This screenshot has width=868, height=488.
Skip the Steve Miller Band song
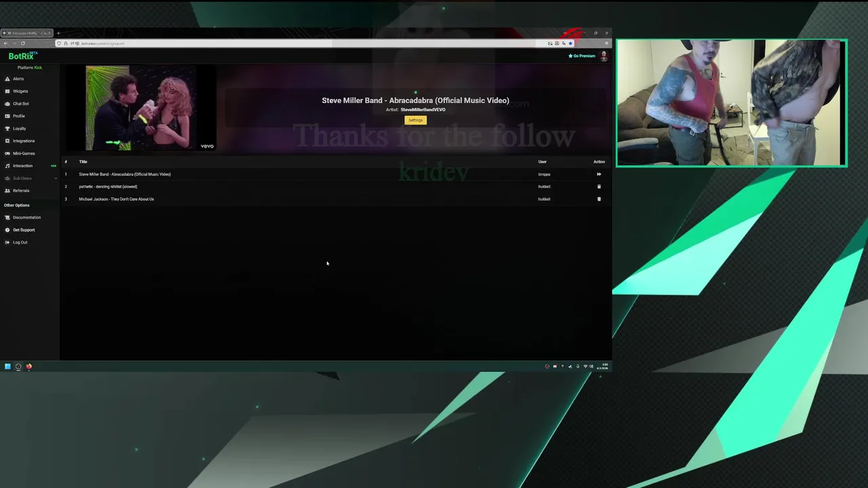click(599, 174)
